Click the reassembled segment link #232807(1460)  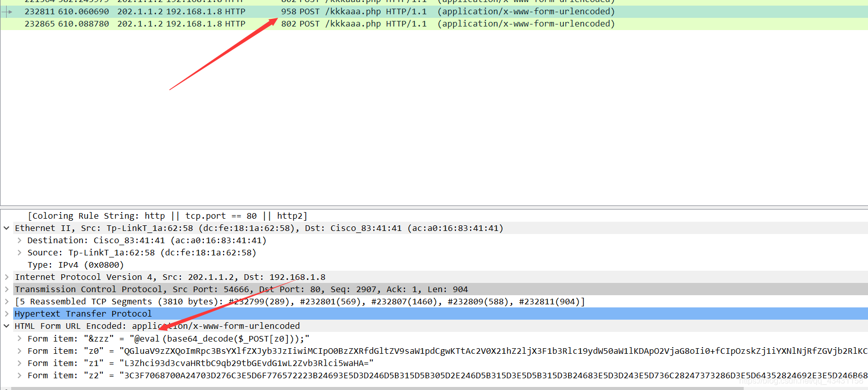coord(404,301)
